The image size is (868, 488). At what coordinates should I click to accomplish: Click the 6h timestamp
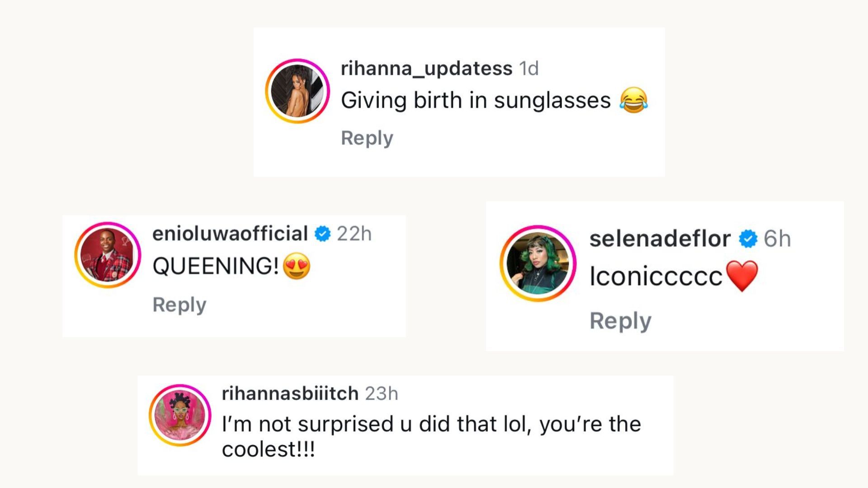777,239
